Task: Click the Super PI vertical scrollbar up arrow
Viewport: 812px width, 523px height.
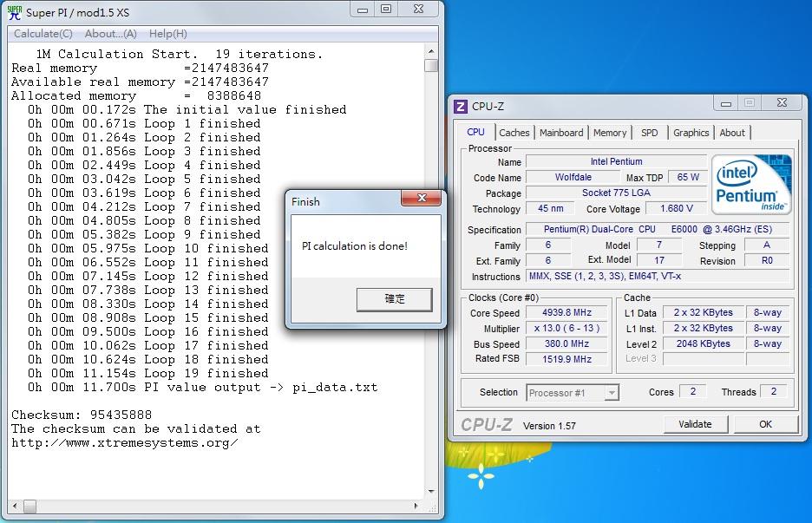Action: click(431, 52)
